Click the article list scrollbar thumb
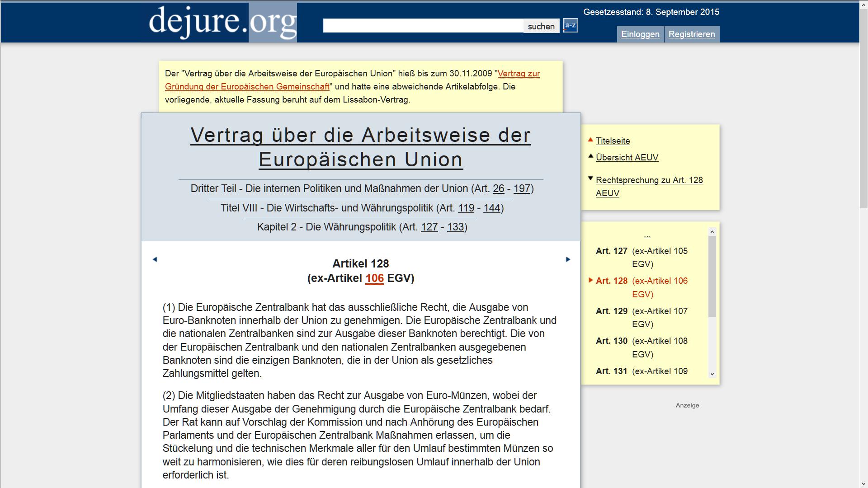 (712, 276)
